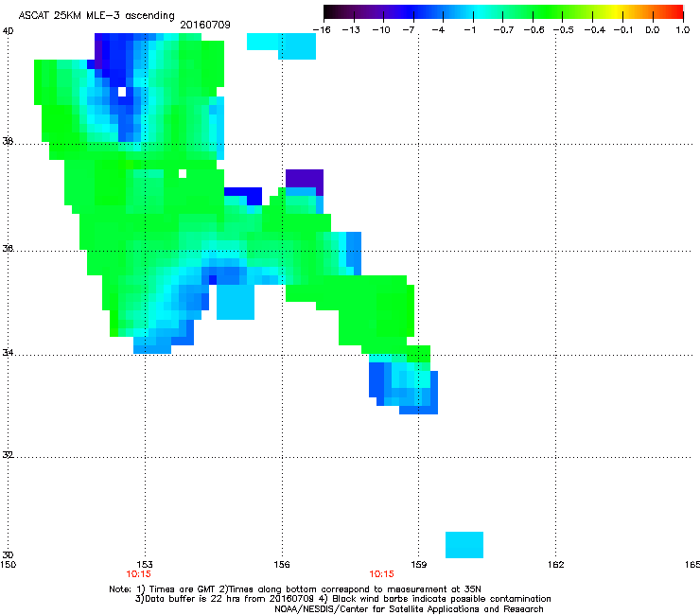The height and width of the screenshot is (615, 700).
Task: Click the latitude axis label 32
Action: pyautogui.click(x=8, y=455)
